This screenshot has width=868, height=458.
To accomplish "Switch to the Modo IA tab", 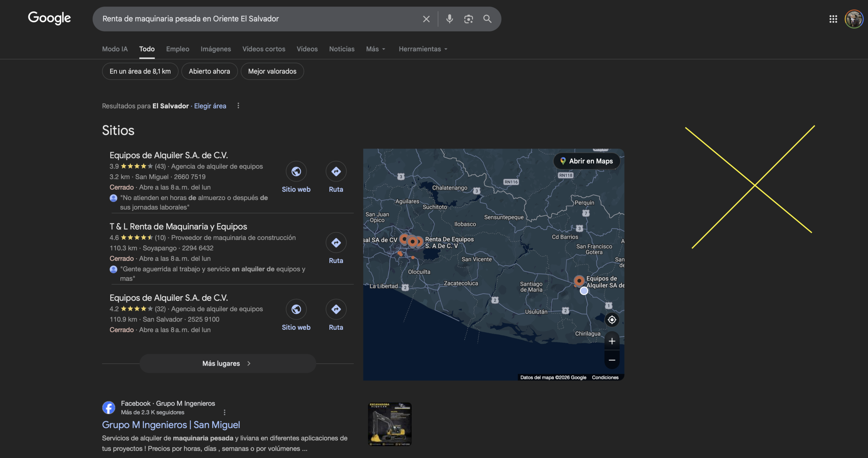I will tap(115, 49).
